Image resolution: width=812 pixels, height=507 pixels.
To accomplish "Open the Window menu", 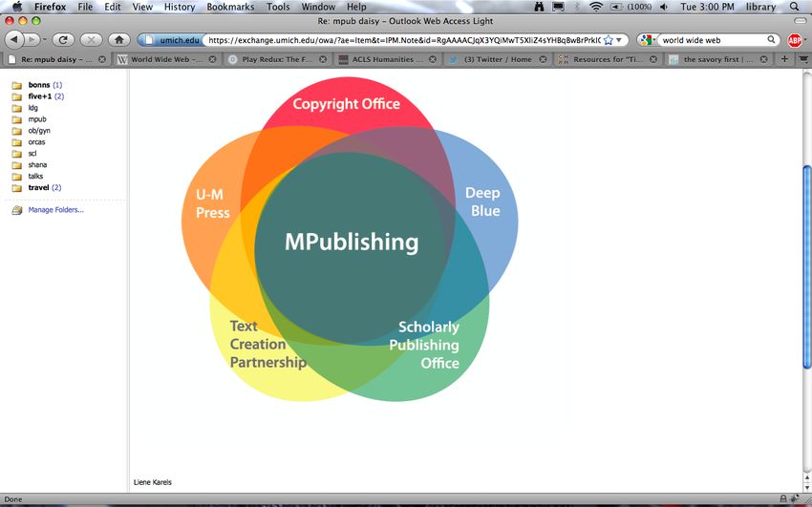I will (x=318, y=7).
